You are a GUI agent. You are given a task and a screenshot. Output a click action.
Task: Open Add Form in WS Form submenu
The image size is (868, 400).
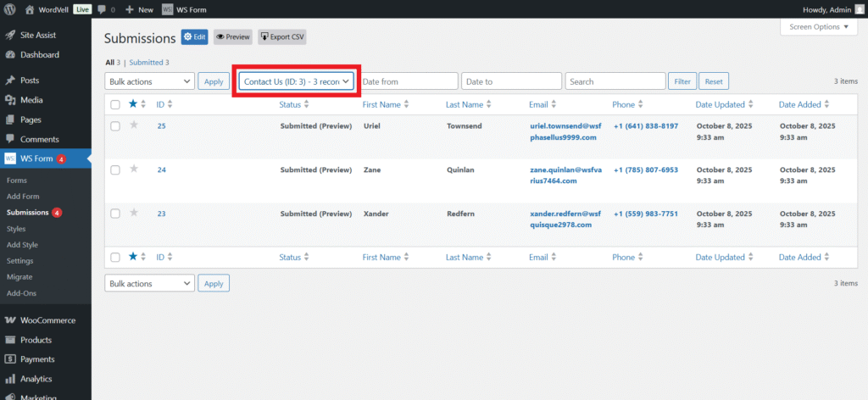click(x=23, y=197)
